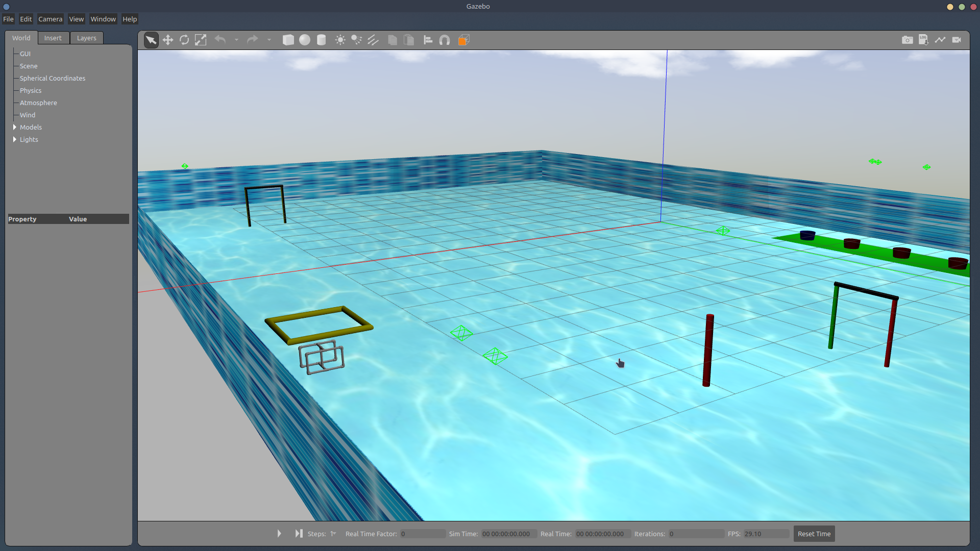
Task: Select the rotate mode tool
Action: 184,40
